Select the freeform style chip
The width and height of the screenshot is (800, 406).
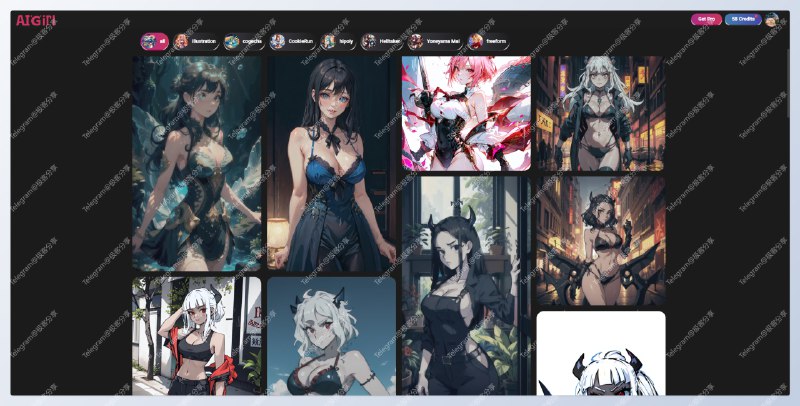[488, 41]
